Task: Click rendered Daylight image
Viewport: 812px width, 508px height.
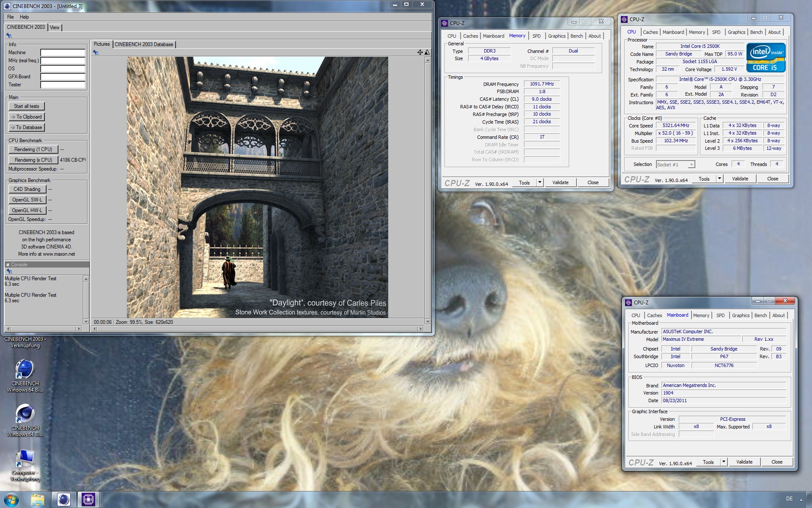Action: (258, 187)
